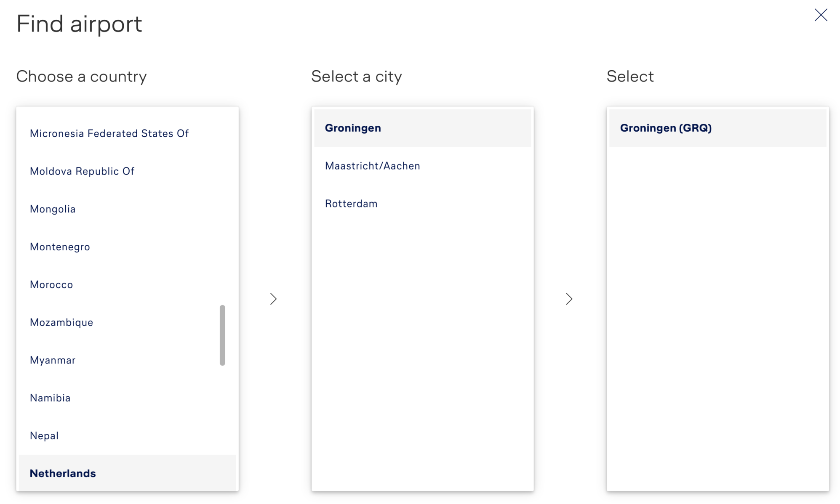Click chevron arrow between city and airport
The image size is (840, 504).
569,299
